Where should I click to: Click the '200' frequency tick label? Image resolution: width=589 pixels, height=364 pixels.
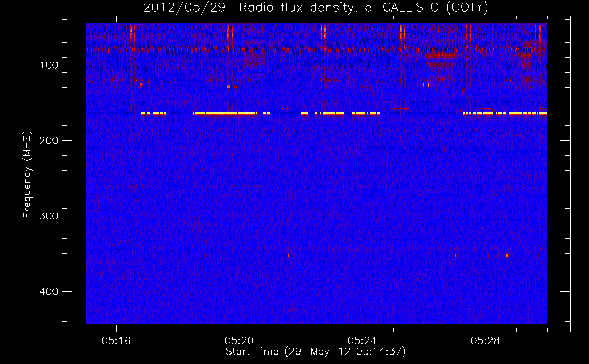[x=49, y=141]
